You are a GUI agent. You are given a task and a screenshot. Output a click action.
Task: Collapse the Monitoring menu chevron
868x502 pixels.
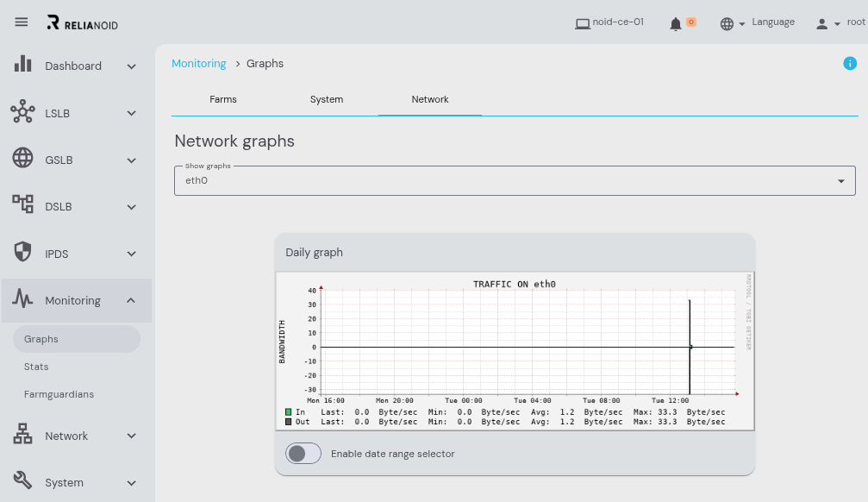pyautogui.click(x=131, y=300)
